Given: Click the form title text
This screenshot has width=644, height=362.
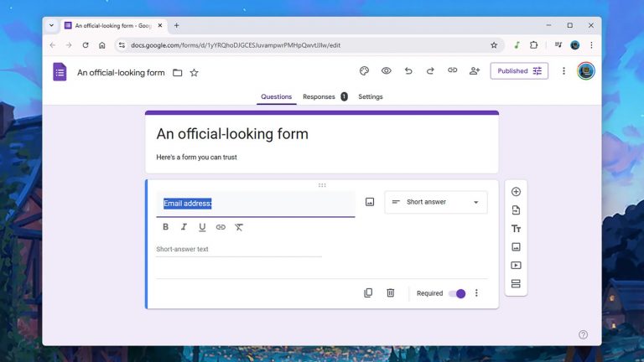Looking at the screenshot, I should (x=232, y=134).
